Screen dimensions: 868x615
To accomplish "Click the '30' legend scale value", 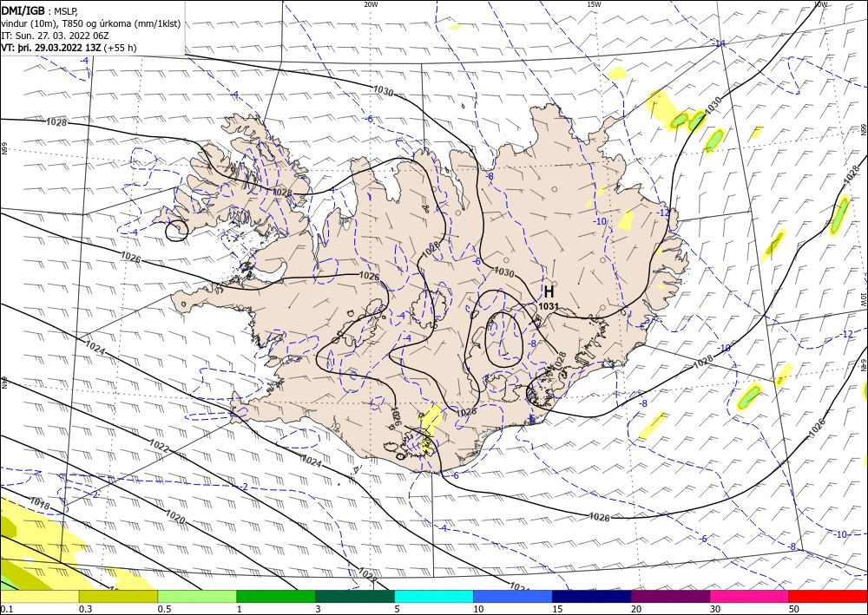I will (x=715, y=609).
